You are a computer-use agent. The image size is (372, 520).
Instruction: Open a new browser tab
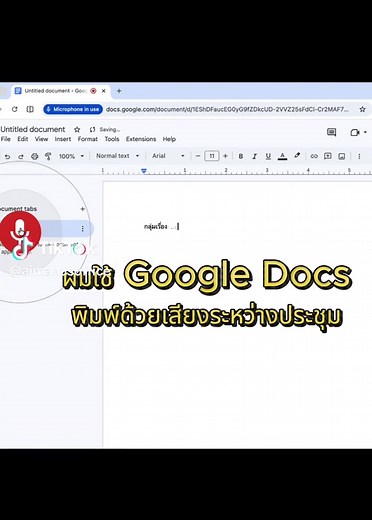tap(119, 91)
